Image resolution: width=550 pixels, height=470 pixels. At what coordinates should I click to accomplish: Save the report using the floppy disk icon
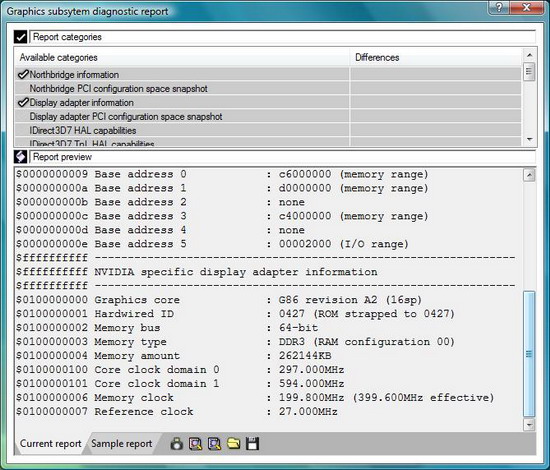pyautogui.click(x=252, y=444)
